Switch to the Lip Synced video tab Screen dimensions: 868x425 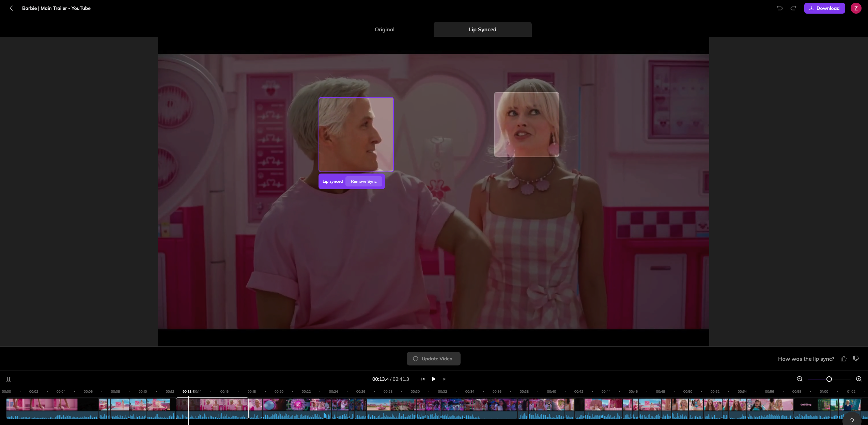tap(482, 29)
